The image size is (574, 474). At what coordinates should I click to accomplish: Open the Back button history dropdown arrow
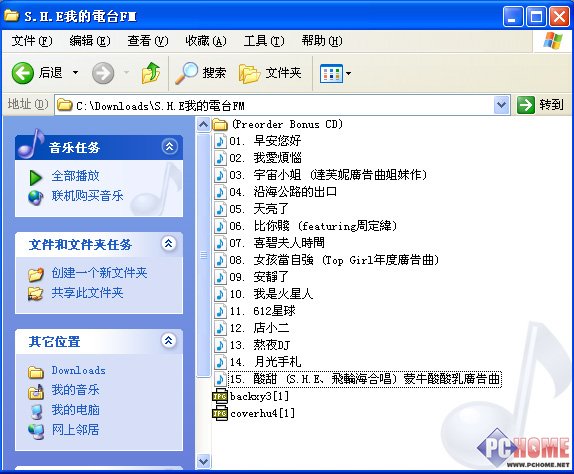tap(75, 72)
